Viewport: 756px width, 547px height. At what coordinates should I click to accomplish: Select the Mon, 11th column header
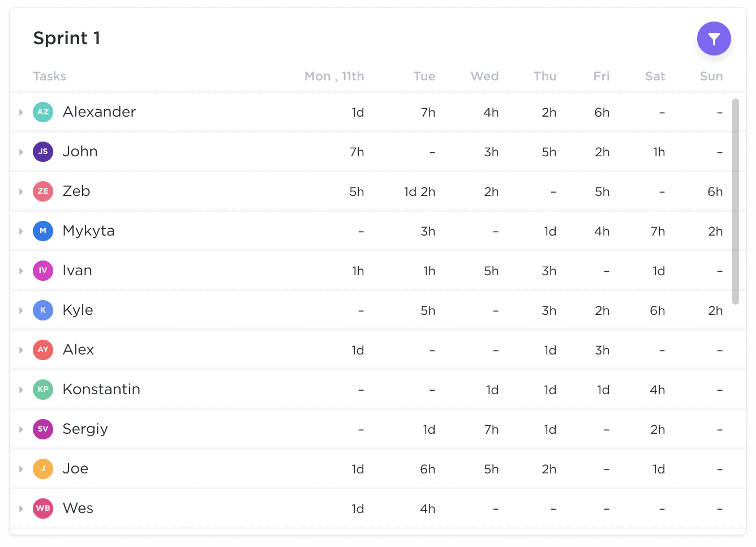pos(334,76)
